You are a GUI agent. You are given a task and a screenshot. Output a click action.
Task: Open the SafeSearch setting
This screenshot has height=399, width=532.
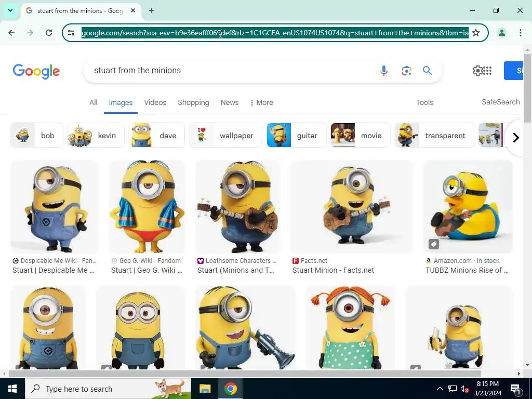(x=500, y=102)
